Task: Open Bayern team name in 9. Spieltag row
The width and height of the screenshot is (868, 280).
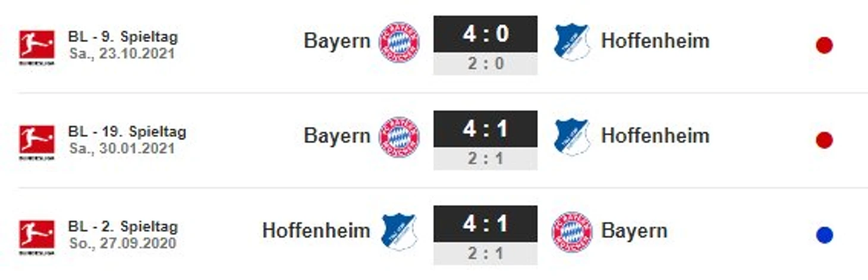Action: 336,42
